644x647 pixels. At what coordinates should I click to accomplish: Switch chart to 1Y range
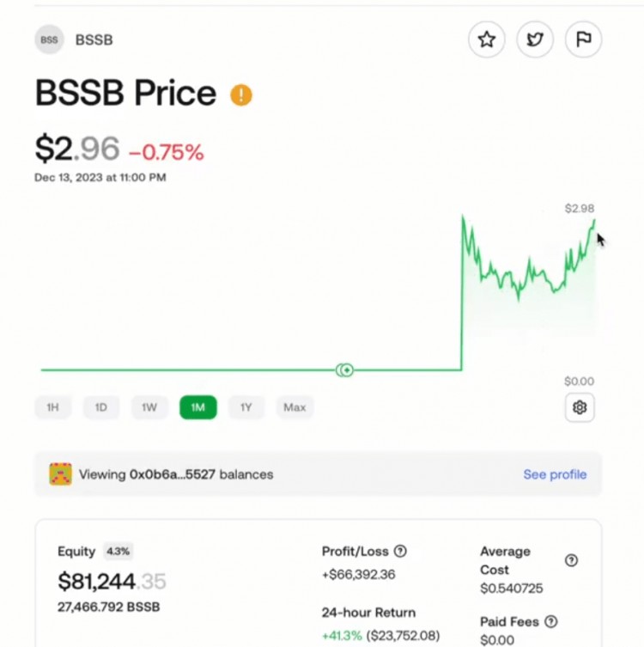coord(246,407)
